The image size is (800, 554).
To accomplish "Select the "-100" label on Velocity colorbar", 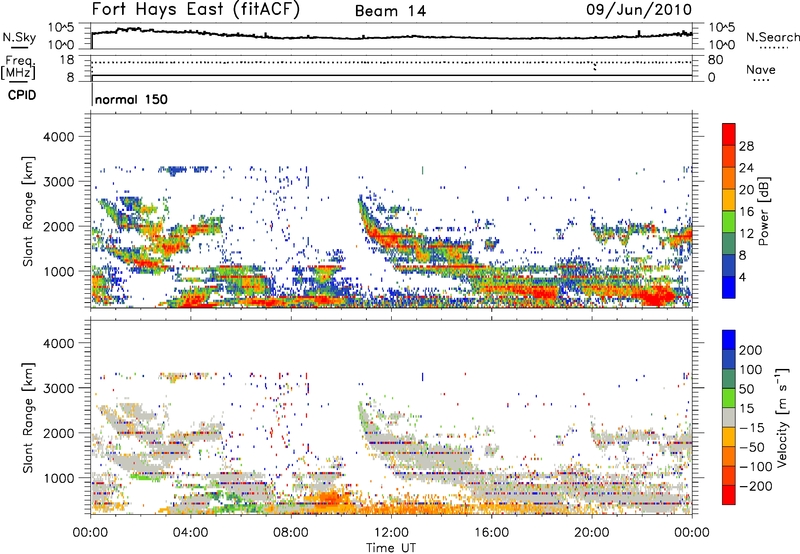I will click(x=755, y=467).
